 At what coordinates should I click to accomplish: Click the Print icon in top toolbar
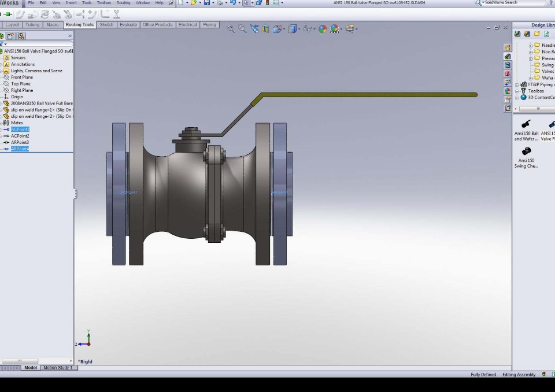(x=220, y=3)
